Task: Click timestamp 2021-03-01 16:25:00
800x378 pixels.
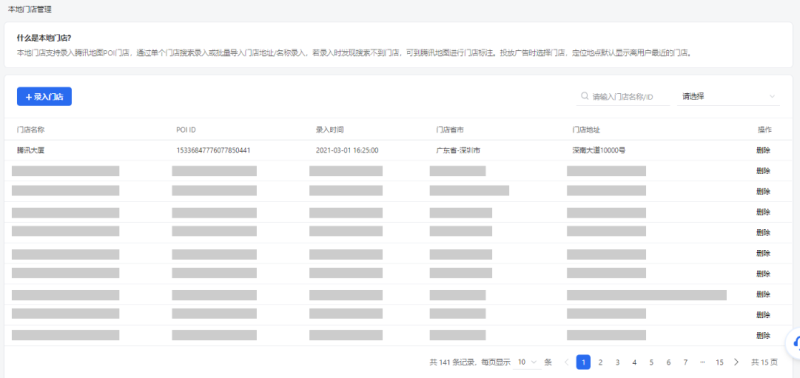Action: pyautogui.click(x=347, y=150)
